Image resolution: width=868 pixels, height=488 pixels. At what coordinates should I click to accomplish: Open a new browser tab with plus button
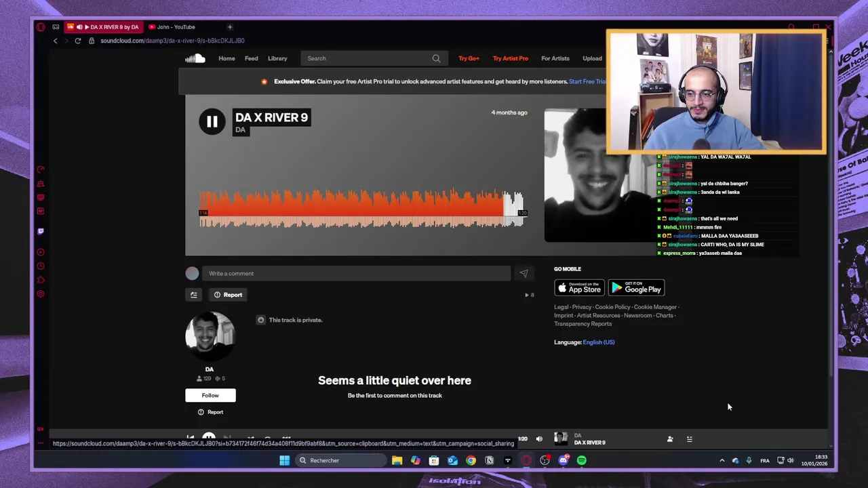230,27
